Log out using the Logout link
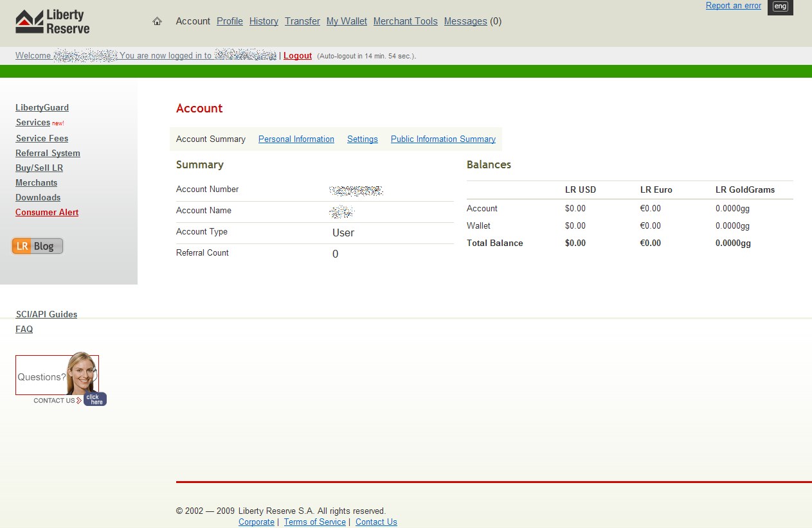Screen dimensions: 812x528 [x=298, y=56]
